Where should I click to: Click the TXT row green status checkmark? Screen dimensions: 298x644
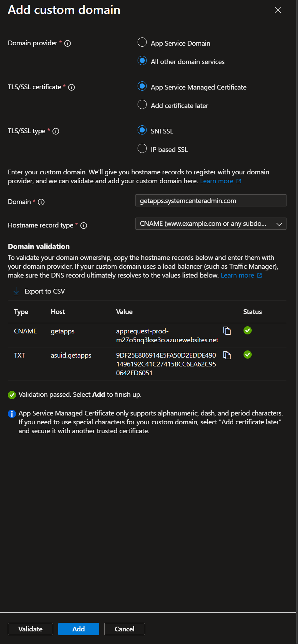248,355
